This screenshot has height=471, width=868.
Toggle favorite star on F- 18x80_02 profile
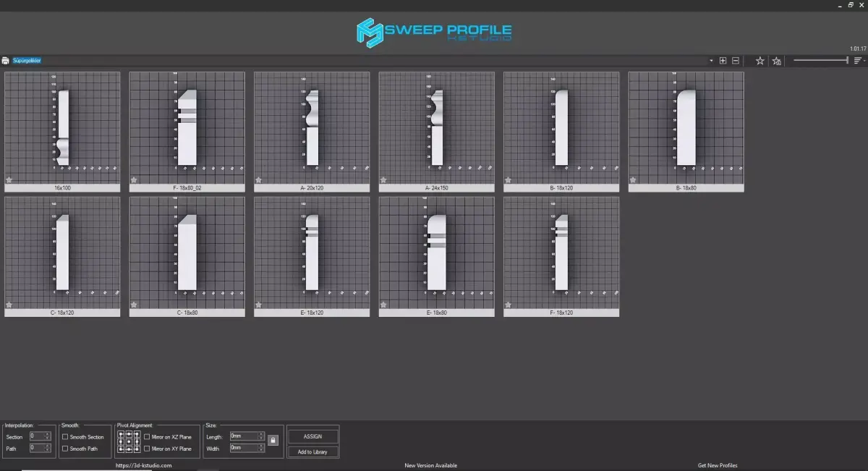click(134, 180)
